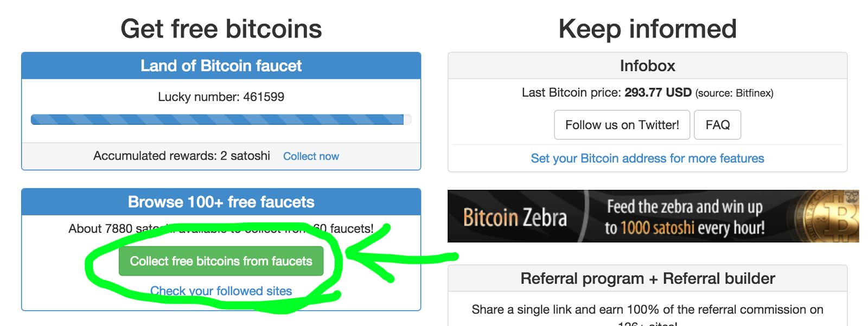Viewport: 868px width, 326px height.
Task: Open 'Check your followed sites' link
Action: coord(221,291)
